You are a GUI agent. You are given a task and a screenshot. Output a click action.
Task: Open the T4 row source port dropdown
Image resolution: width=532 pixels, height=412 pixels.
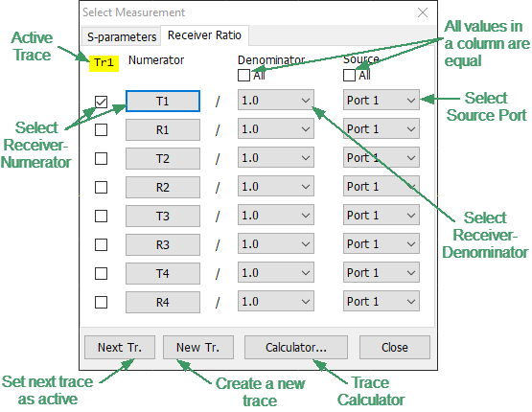[x=382, y=273]
